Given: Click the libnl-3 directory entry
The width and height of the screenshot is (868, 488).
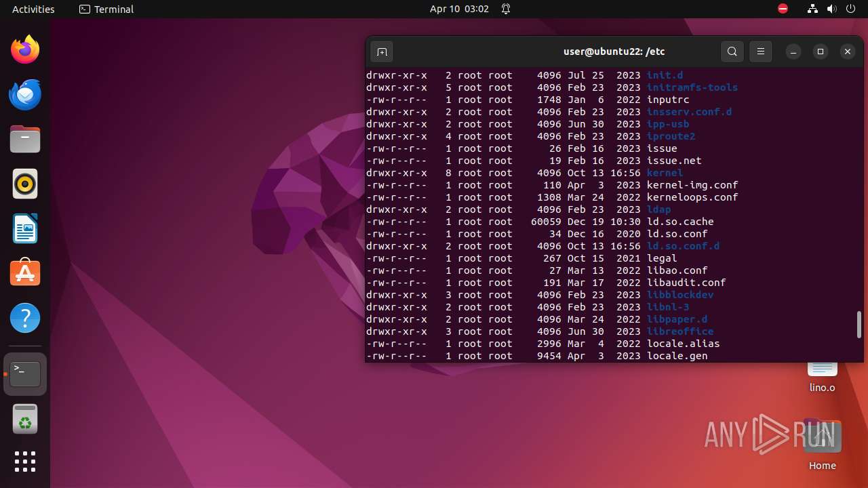Looking at the screenshot, I should click(x=668, y=307).
